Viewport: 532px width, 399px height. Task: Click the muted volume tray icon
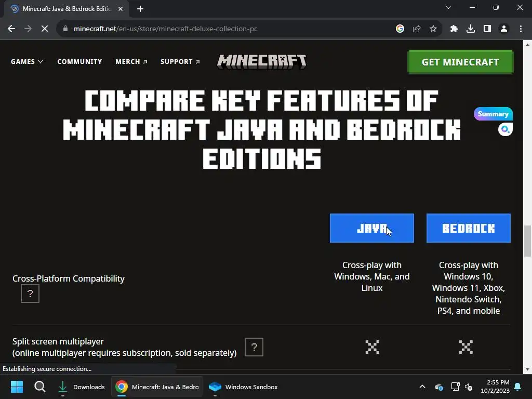click(469, 387)
